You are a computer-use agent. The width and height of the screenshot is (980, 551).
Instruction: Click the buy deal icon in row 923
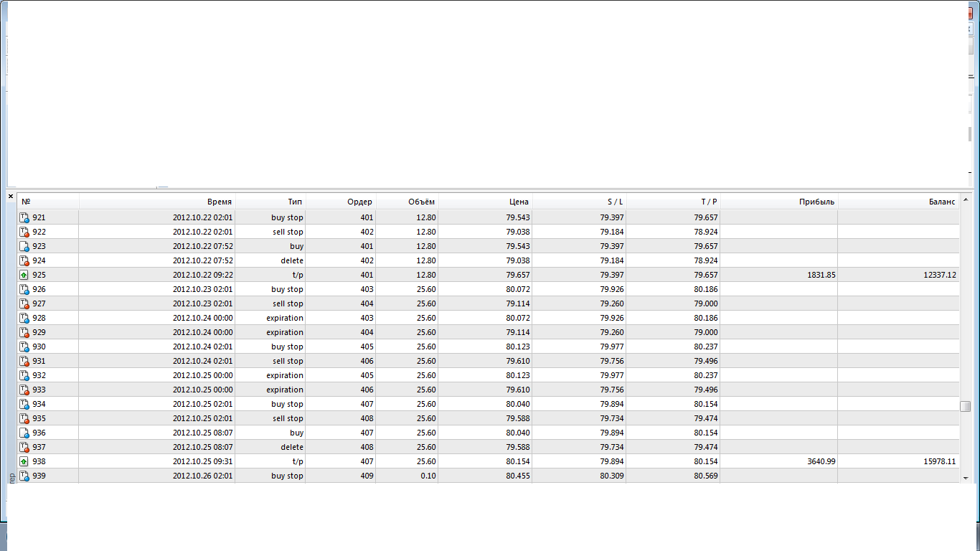click(x=24, y=246)
